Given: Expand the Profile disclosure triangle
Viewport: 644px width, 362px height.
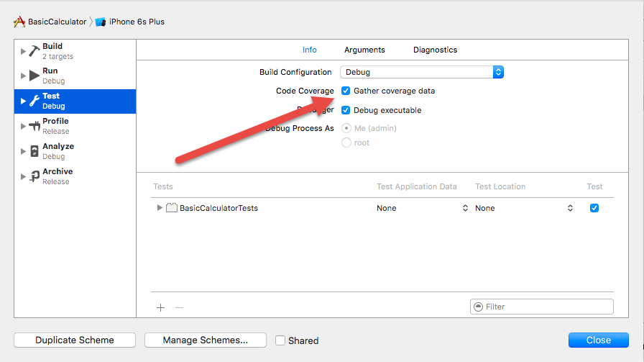Looking at the screenshot, I should [x=23, y=126].
